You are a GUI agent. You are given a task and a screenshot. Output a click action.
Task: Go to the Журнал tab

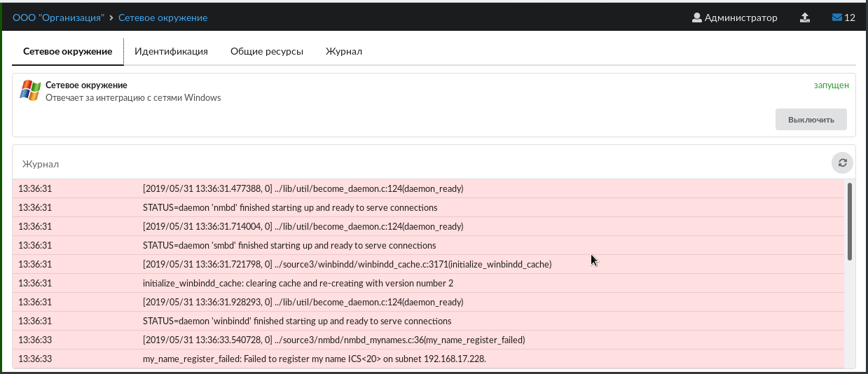click(x=343, y=51)
